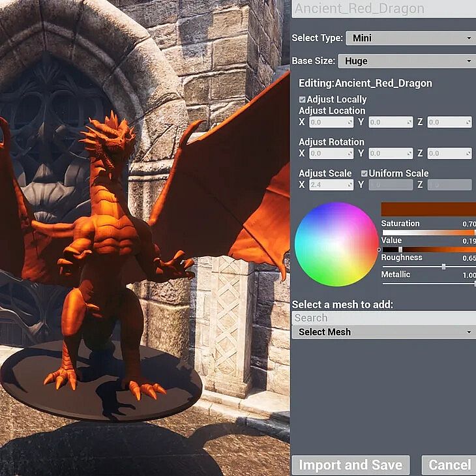Click the Adjust Location Y field
This screenshot has height=476, width=476.
point(390,122)
